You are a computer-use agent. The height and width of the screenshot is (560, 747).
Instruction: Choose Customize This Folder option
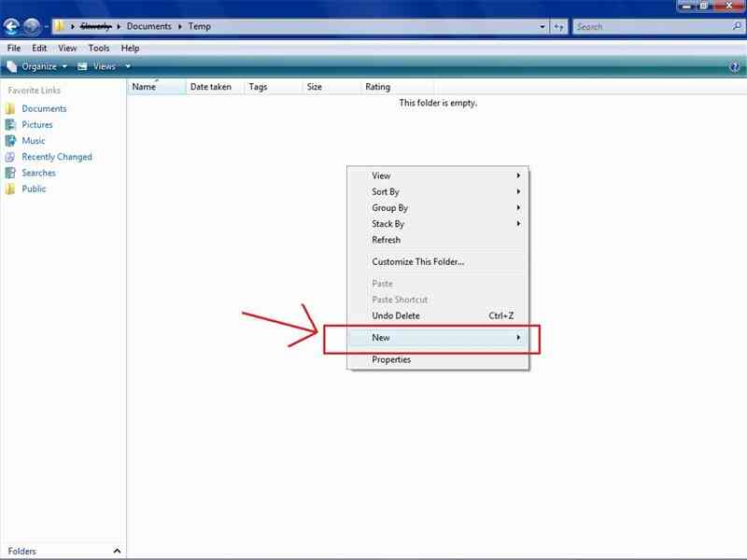(417, 261)
